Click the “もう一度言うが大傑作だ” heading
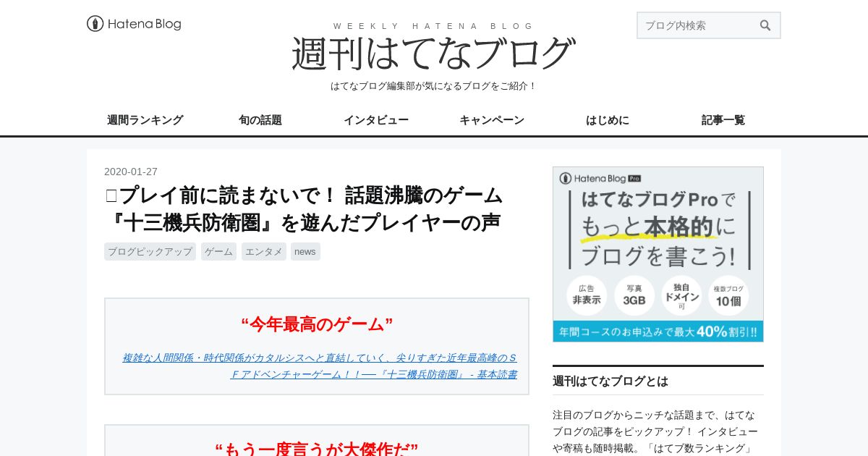Image resolution: width=868 pixels, height=456 pixels. 317,449
